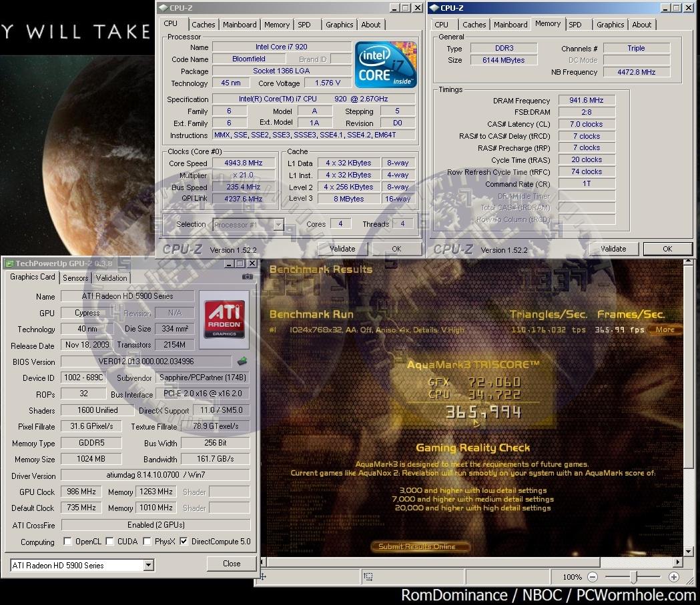Click Validate in left CPU-Z window
Screen dimensions: 700x605
[343, 249]
